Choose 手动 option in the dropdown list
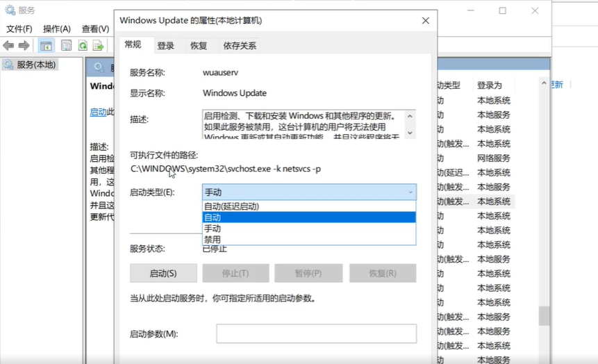Image resolution: width=598 pixels, height=364 pixels. pos(309,229)
